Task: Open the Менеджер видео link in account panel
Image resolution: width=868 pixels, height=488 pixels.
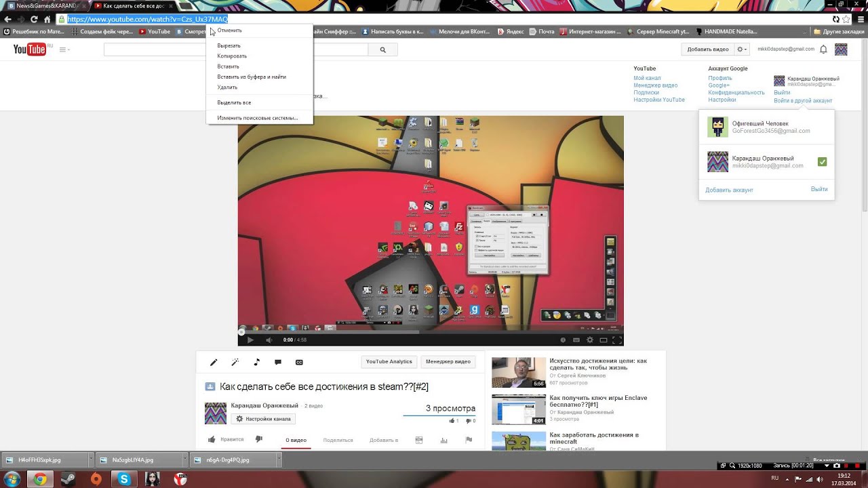Action: point(656,85)
